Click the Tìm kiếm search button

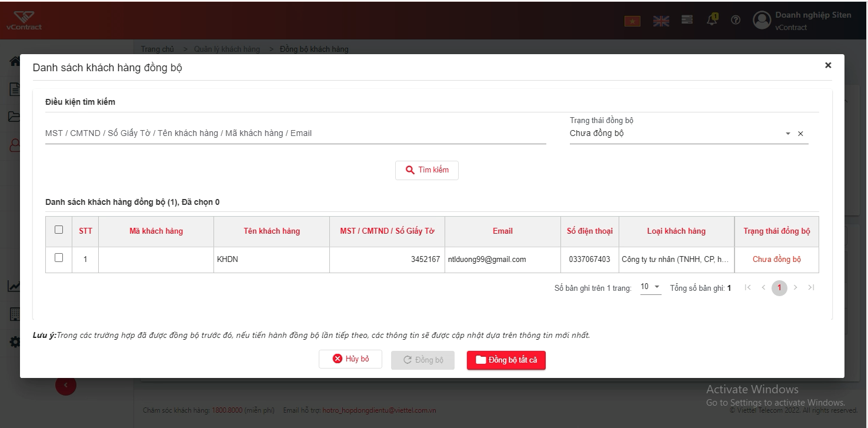click(427, 170)
